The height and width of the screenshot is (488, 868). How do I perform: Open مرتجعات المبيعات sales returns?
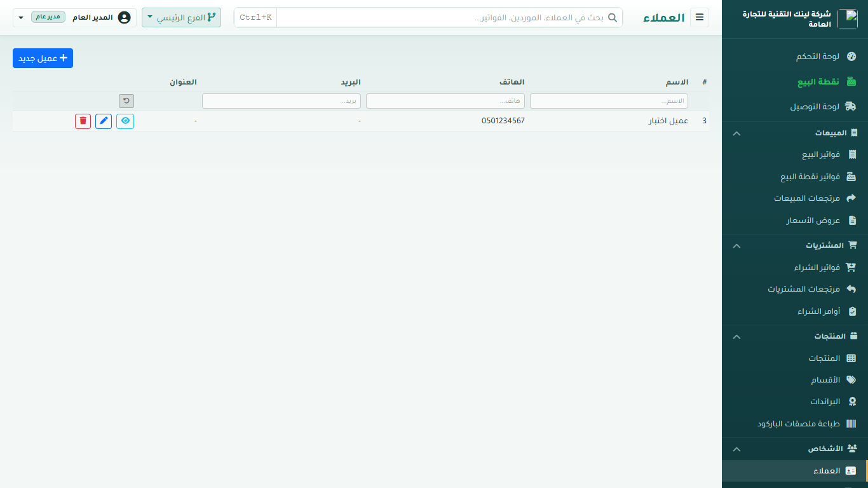(x=794, y=198)
